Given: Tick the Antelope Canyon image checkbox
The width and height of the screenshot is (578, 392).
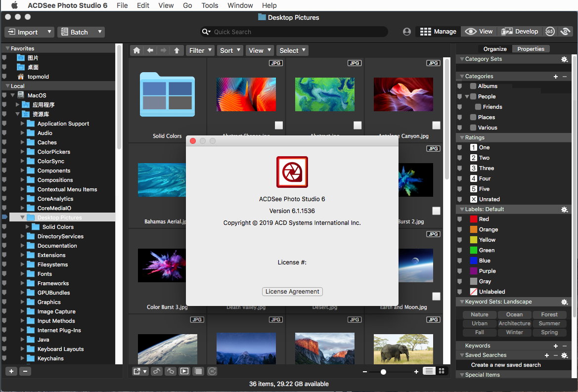Looking at the screenshot, I should [436, 125].
